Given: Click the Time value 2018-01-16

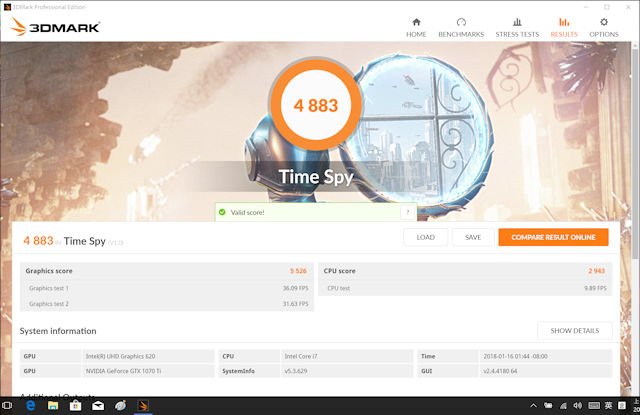Looking at the screenshot, I should point(515,356).
